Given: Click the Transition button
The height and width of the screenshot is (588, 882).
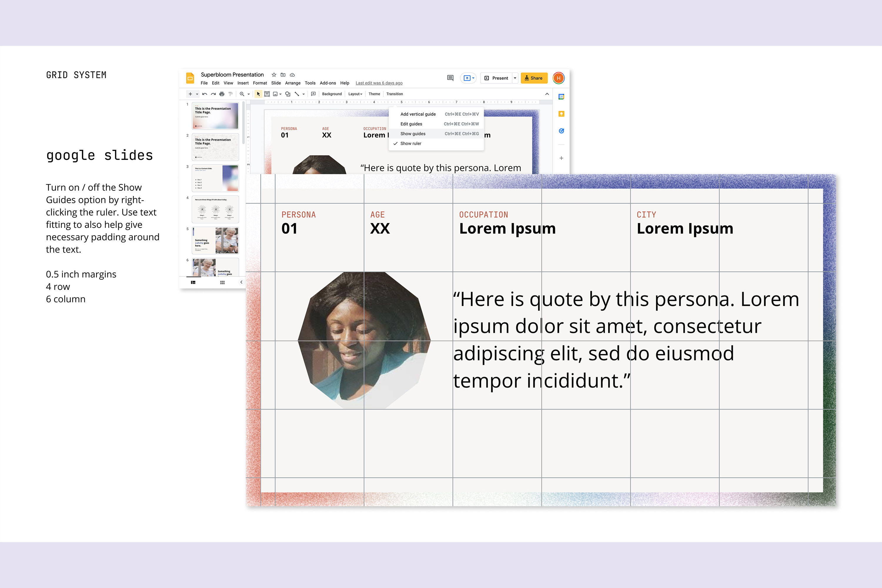Looking at the screenshot, I should click(395, 94).
